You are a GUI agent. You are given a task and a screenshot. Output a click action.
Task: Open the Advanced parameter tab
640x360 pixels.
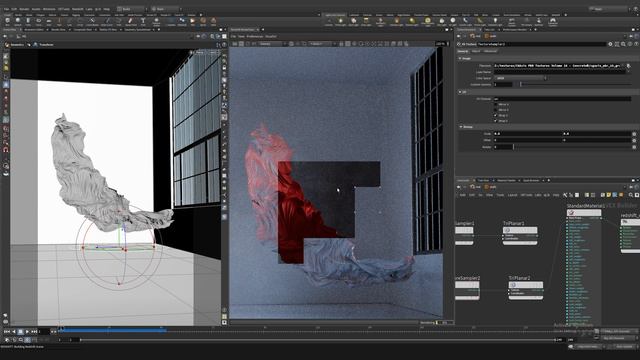tap(490, 51)
